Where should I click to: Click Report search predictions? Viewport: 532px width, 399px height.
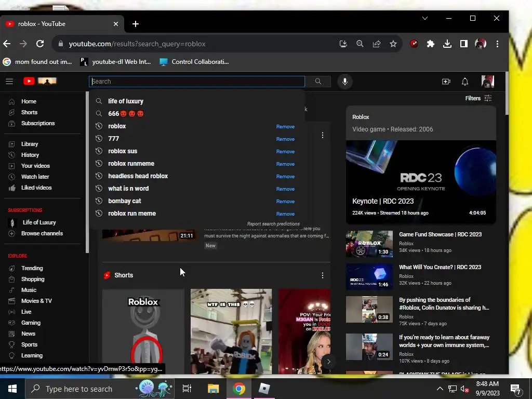pos(273,224)
